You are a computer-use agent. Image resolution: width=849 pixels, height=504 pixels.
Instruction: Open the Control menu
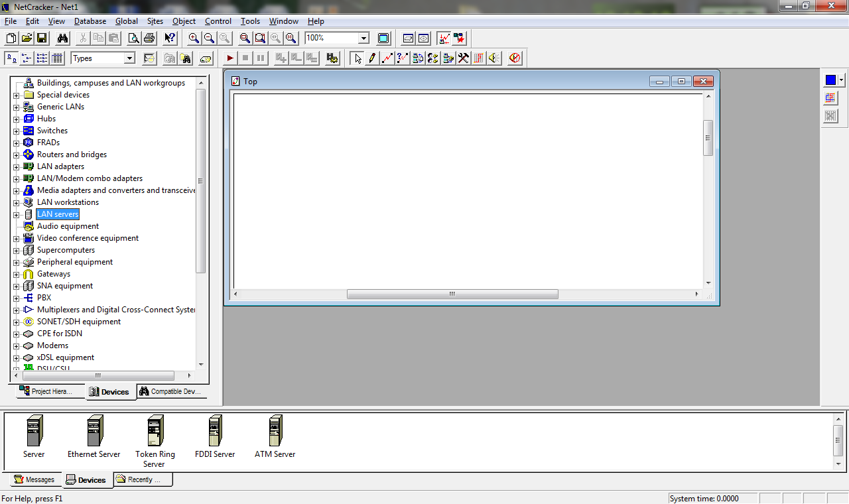[218, 21]
